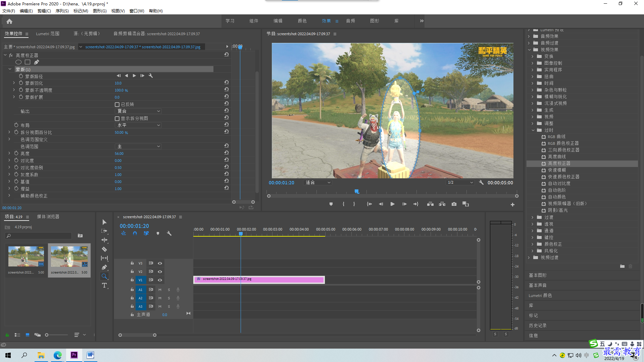Select the 快速颜色校正器 effect

click(563, 177)
